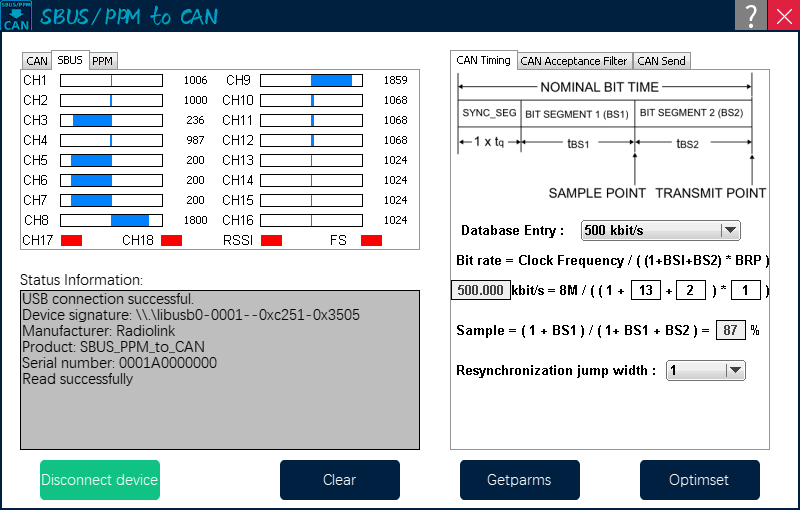Click the help question mark icon
This screenshot has height=510, width=800.
750,16
